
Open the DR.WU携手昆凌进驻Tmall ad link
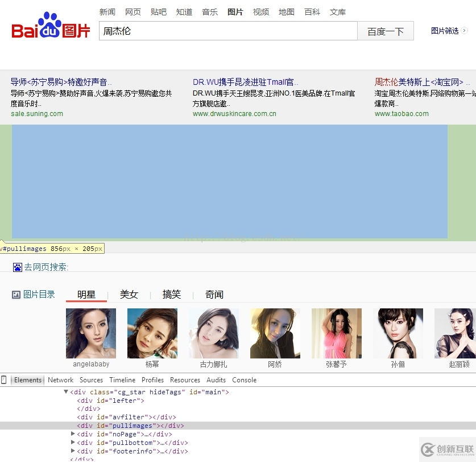pos(245,82)
